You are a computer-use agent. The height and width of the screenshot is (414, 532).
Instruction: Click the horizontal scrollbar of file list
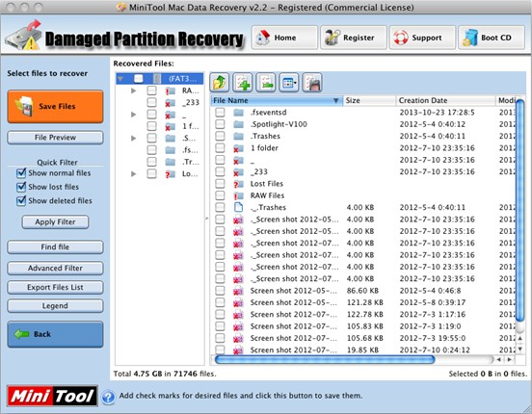tap(325, 359)
